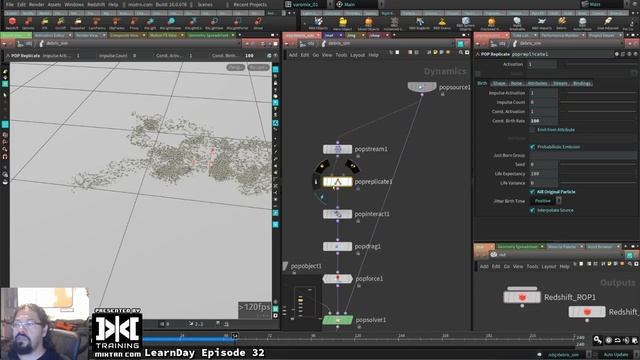Select the popreplicate1 node

click(x=338, y=182)
